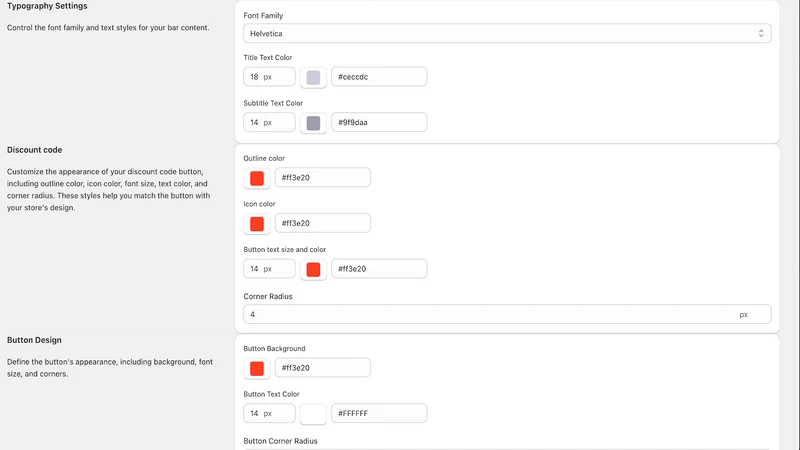800x450 pixels.
Task: Click the Title Text hex field #ceccdc
Action: tap(379, 77)
